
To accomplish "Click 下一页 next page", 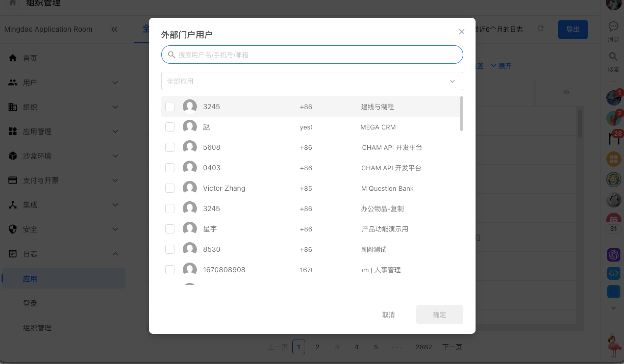I will coord(452,347).
